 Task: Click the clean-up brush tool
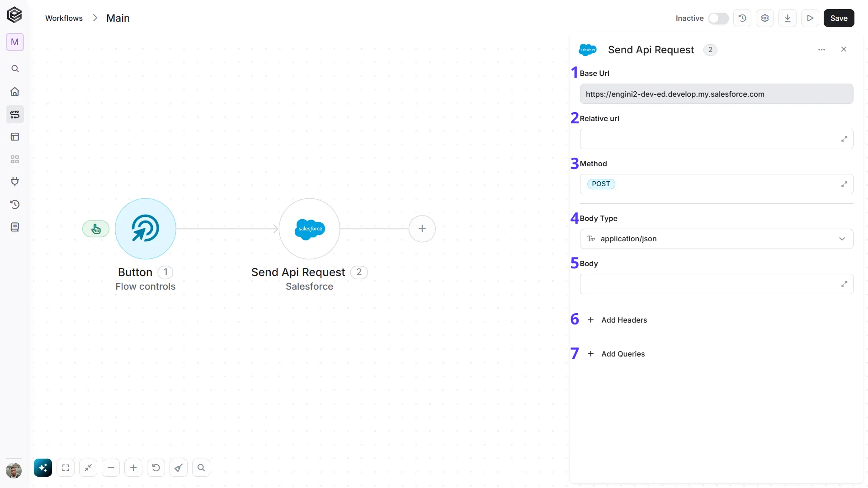[x=179, y=468]
